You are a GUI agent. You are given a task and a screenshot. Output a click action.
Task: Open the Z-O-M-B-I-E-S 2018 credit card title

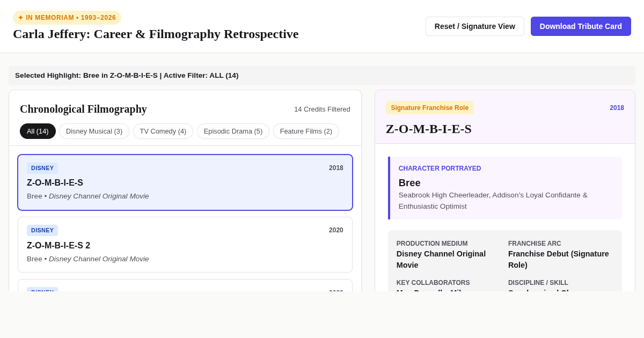[55, 183]
